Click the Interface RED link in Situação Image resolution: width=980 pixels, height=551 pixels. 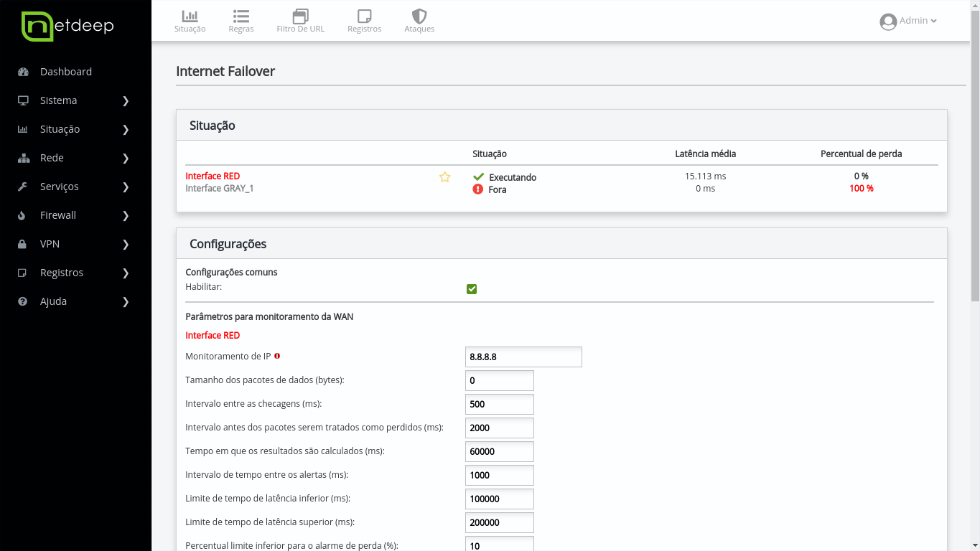213,176
